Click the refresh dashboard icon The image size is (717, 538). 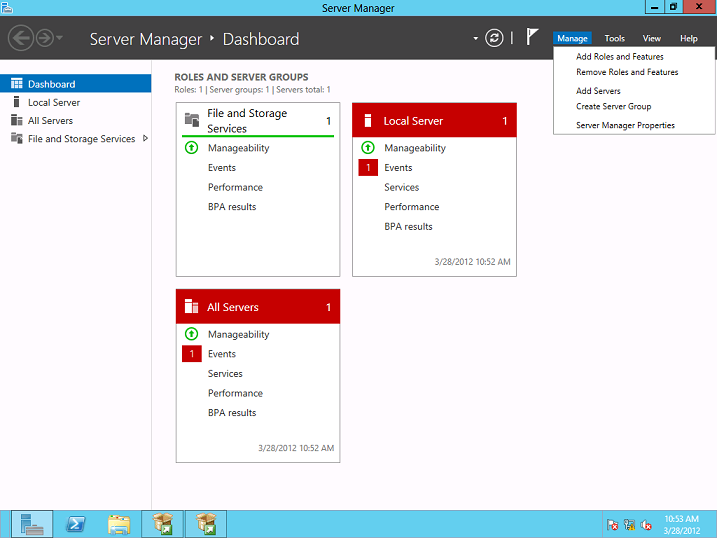494,38
